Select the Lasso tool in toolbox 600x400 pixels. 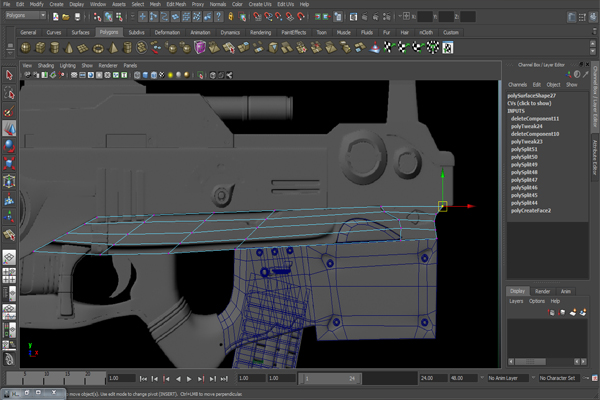coord(9,93)
